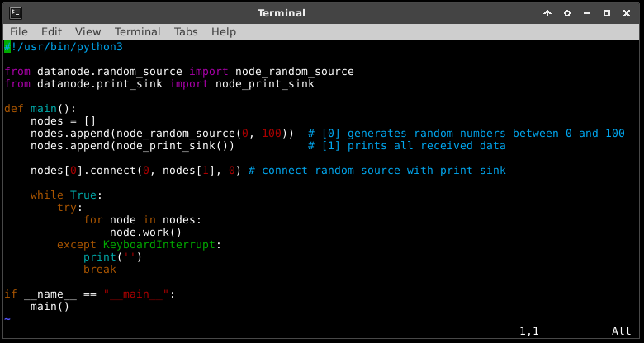
Task: Open the Terminal menu
Action: click(138, 31)
